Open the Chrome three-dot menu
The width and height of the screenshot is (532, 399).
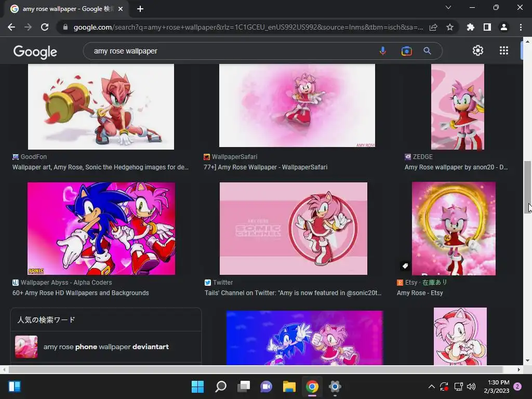coord(521,27)
